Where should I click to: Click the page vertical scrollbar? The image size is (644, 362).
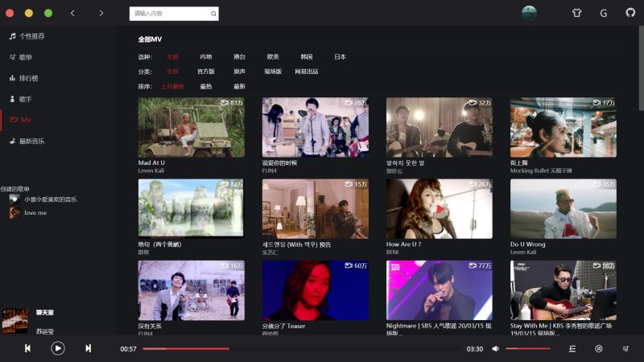coord(641,68)
